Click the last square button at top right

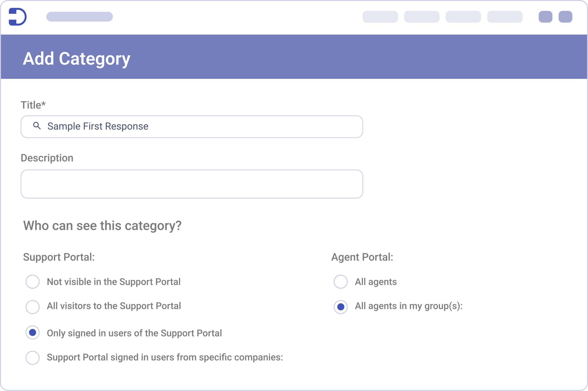[565, 17]
